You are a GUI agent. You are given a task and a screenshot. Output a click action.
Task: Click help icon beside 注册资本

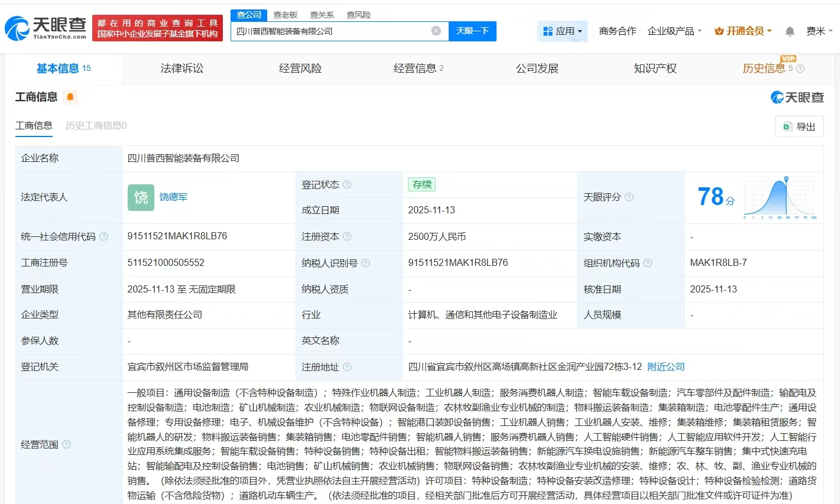pos(347,236)
